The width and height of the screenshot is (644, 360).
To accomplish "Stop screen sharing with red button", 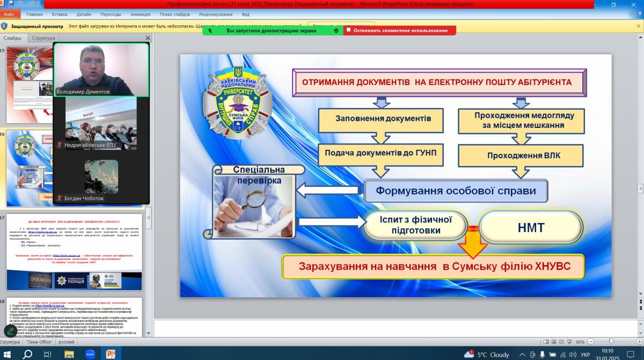I will [x=400, y=31].
